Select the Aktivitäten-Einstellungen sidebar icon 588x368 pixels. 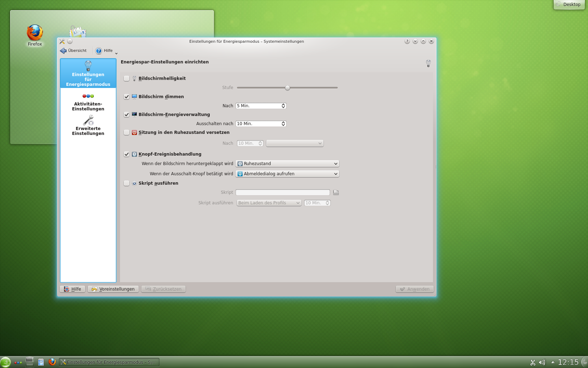pos(88,102)
